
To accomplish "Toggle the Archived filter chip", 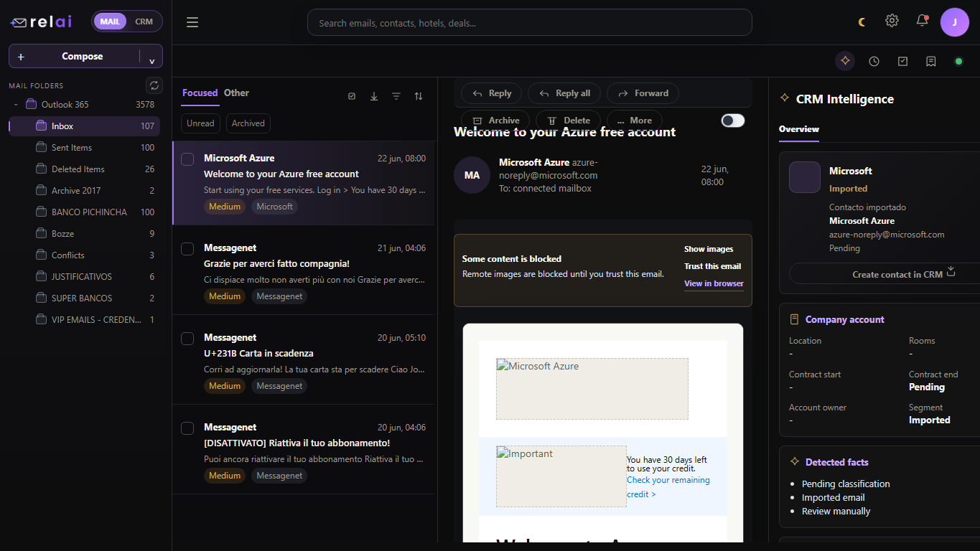I will click(x=248, y=123).
